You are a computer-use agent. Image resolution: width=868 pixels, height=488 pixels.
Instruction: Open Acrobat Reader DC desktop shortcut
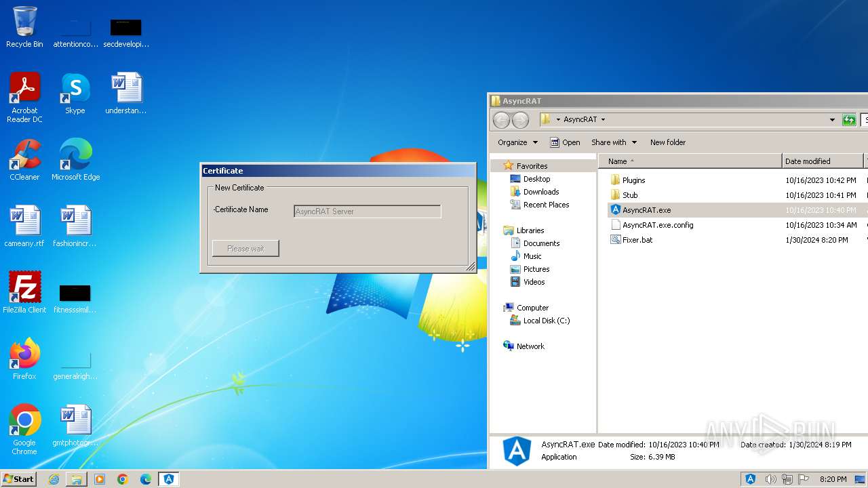point(24,98)
